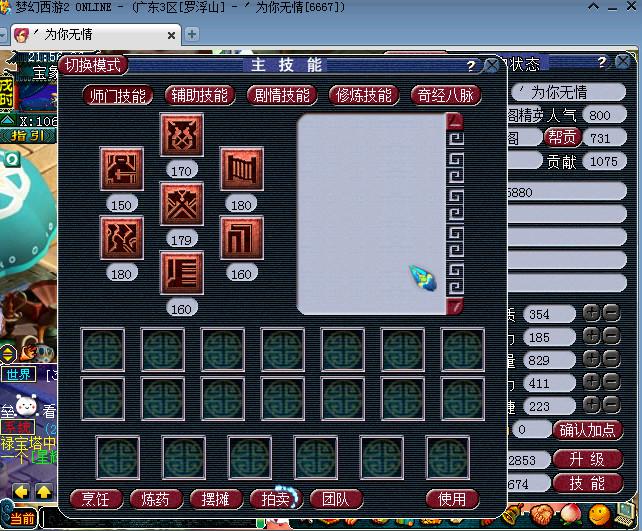
Task: Click the 升级 level up button
Action: pyautogui.click(x=588, y=459)
